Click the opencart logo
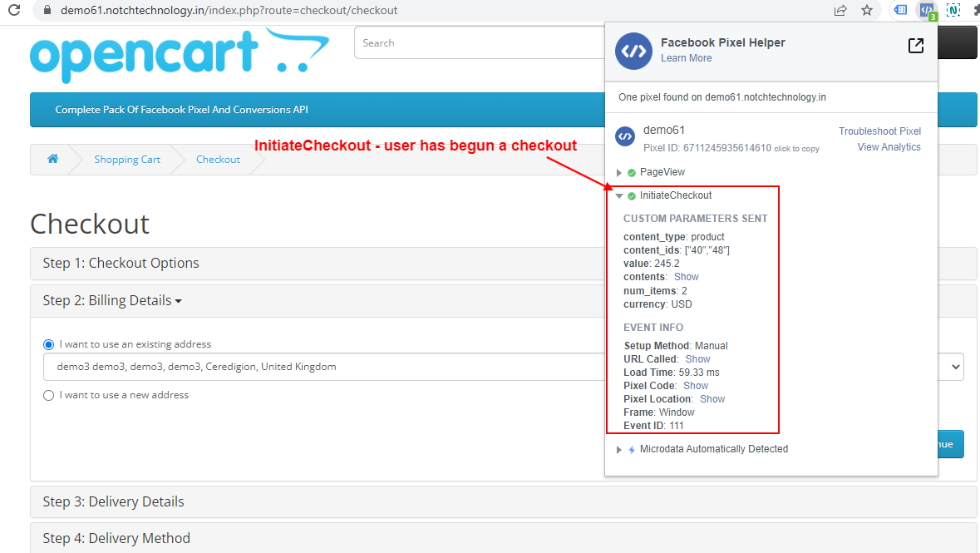The width and height of the screenshot is (980, 553). (x=180, y=55)
